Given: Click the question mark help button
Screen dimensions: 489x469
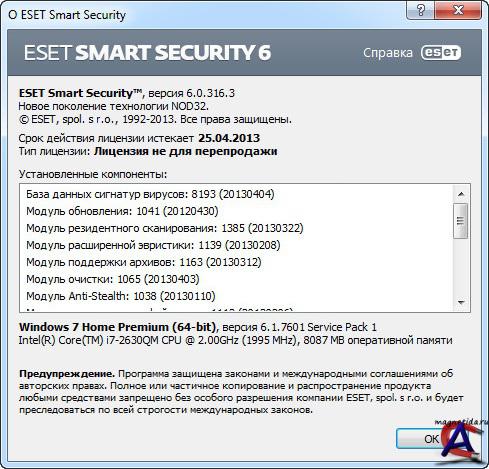Looking at the screenshot, I should click(421, 10).
